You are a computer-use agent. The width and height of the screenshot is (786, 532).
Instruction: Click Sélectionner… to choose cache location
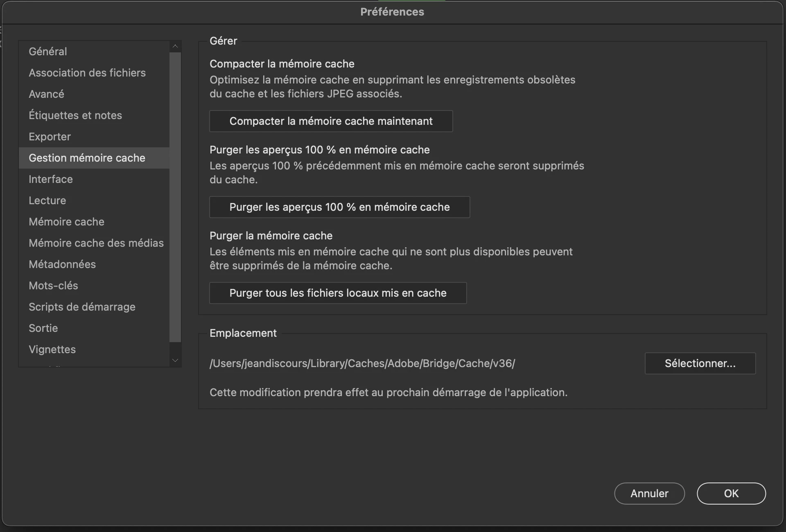click(x=700, y=363)
